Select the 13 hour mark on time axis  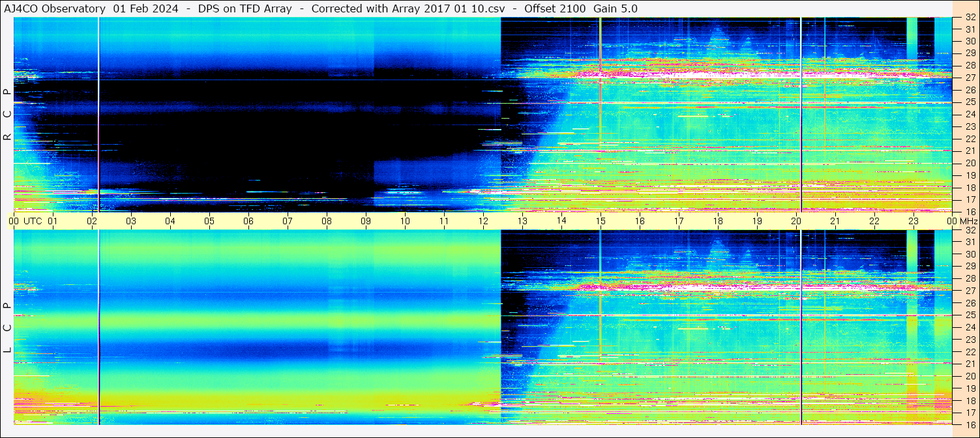522,221
